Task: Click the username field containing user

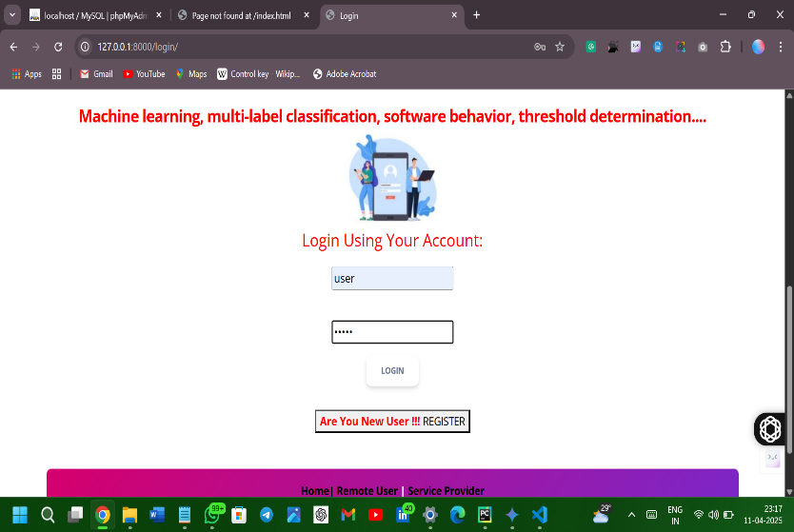Action: click(x=392, y=279)
